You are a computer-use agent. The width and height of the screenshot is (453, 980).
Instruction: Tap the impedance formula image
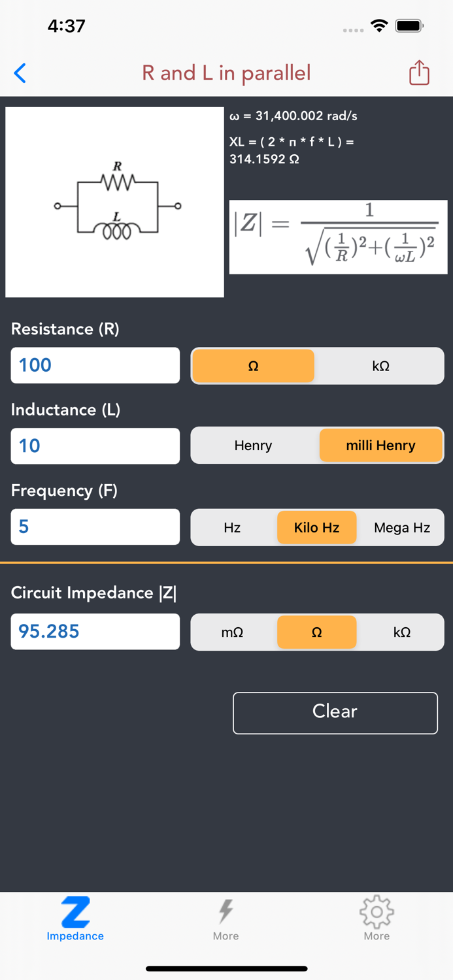tap(338, 237)
